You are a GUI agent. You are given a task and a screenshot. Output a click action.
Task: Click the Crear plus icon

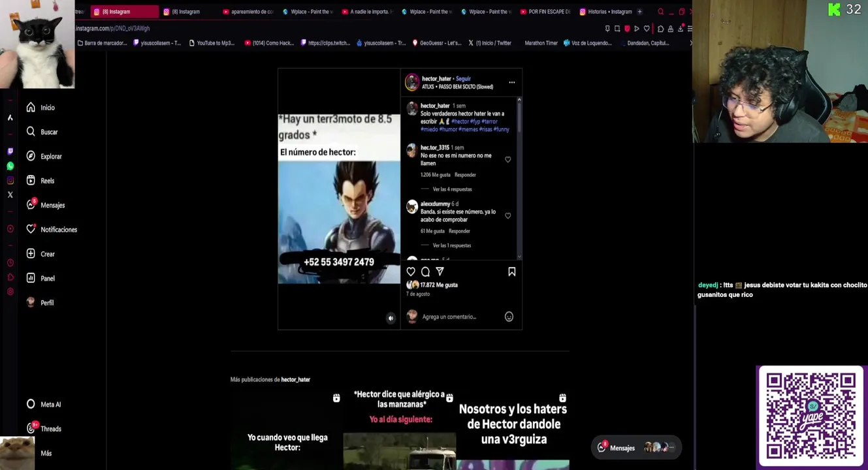pyautogui.click(x=31, y=254)
